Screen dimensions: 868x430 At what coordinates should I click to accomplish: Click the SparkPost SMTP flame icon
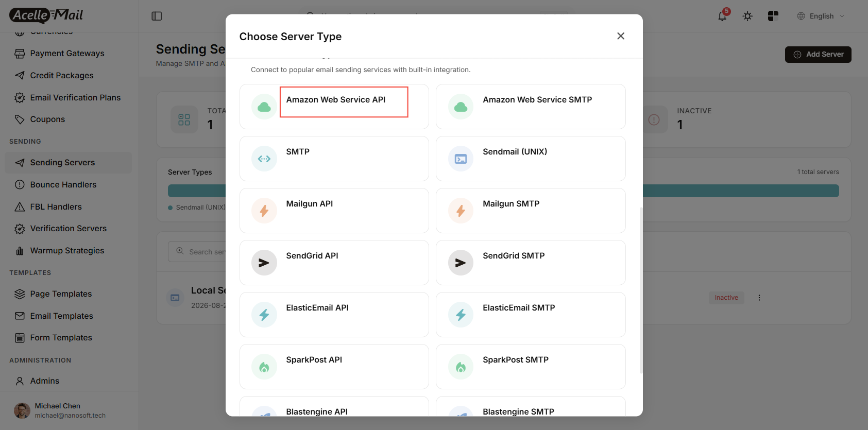(x=461, y=367)
